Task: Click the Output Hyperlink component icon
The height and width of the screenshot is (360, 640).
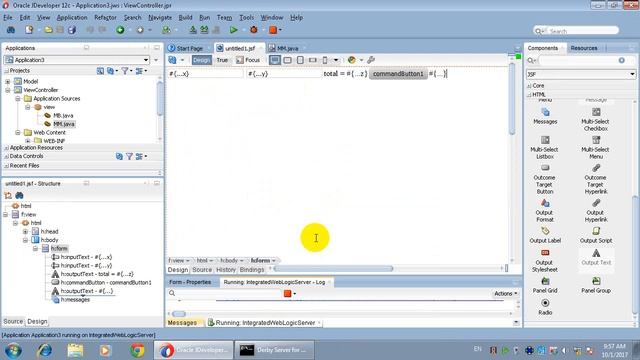Action: pyautogui.click(x=596, y=203)
